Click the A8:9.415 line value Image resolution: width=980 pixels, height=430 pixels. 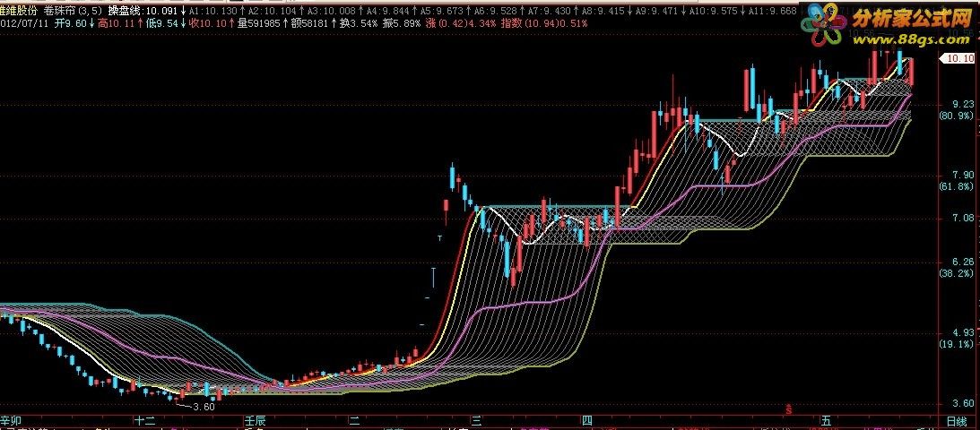point(603,12)
